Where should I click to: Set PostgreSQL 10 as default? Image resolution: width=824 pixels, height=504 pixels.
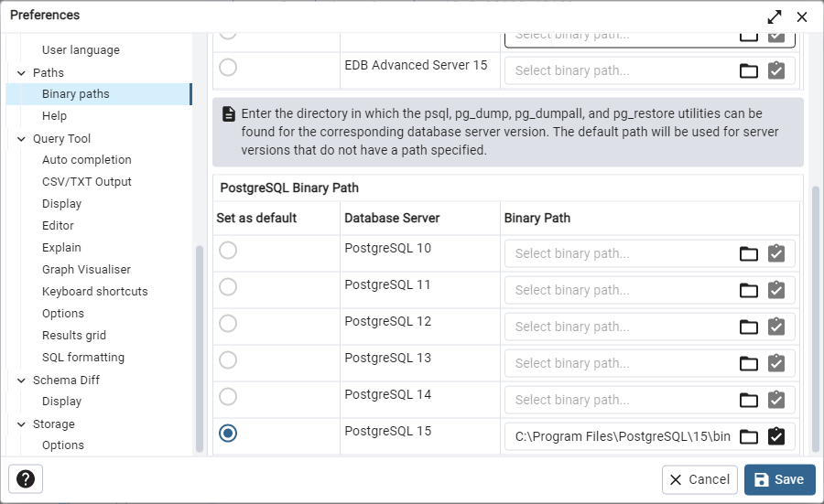pos(228,250)
